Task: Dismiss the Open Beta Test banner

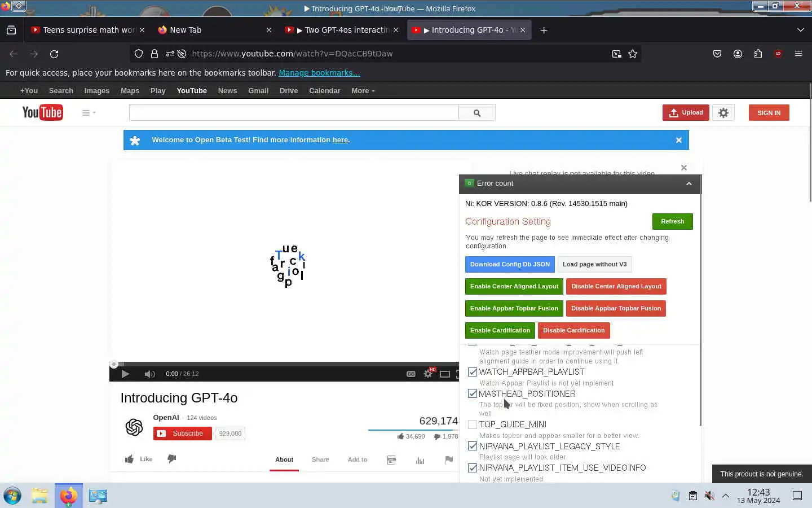Action: 679,140
